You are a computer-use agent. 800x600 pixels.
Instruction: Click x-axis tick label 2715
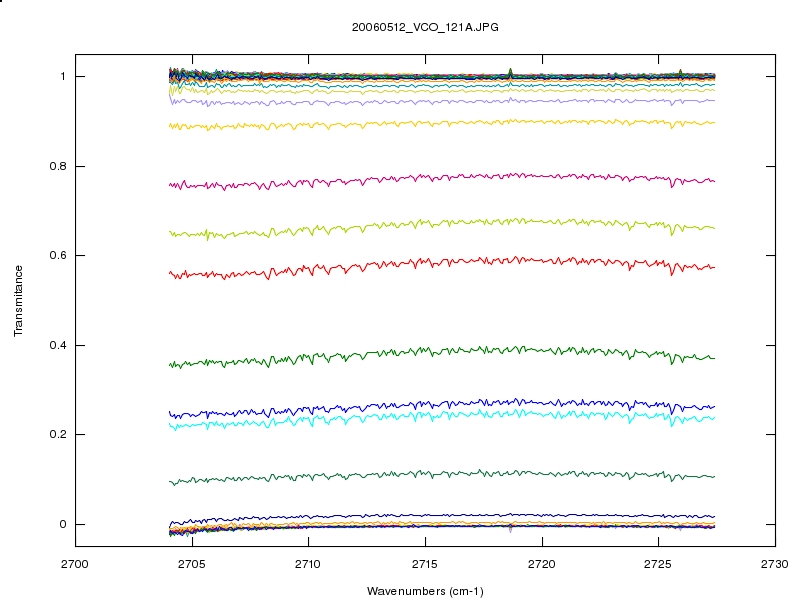pyautogui.click(x=425, y=564)
